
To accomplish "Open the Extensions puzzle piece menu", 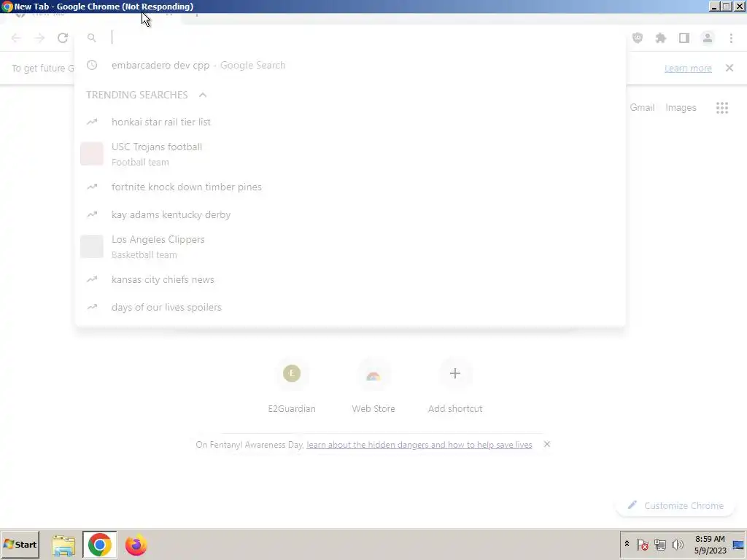I will [661, 38].
